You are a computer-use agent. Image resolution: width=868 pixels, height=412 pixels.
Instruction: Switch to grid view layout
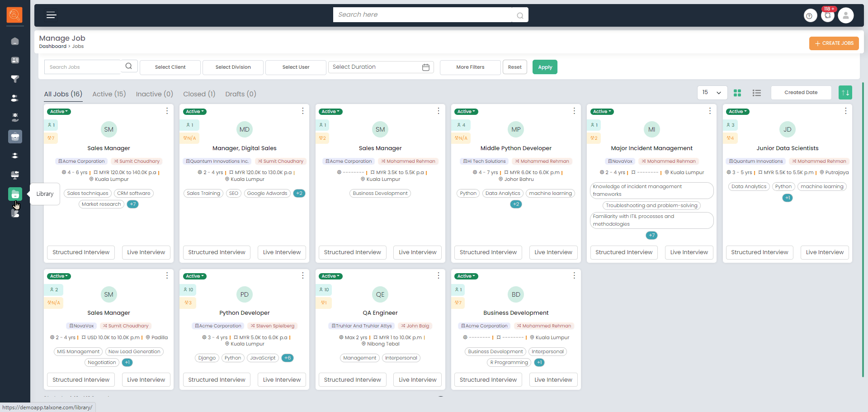point(737,93)
